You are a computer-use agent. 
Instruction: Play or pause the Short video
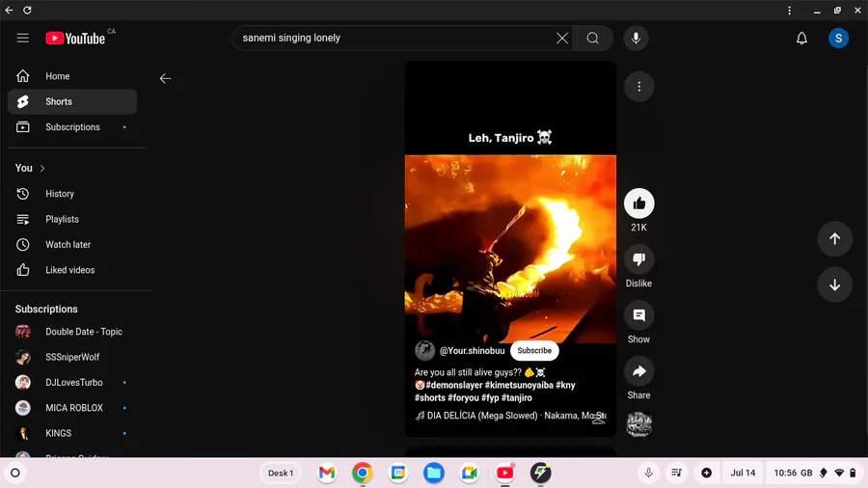[x=510, y=249]
